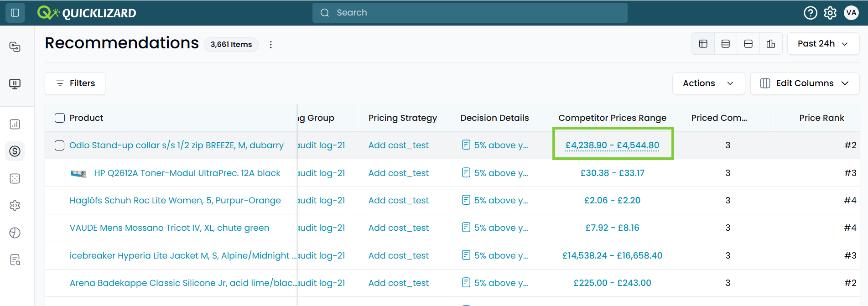
Task: Click the Search field
Action: 470,13
